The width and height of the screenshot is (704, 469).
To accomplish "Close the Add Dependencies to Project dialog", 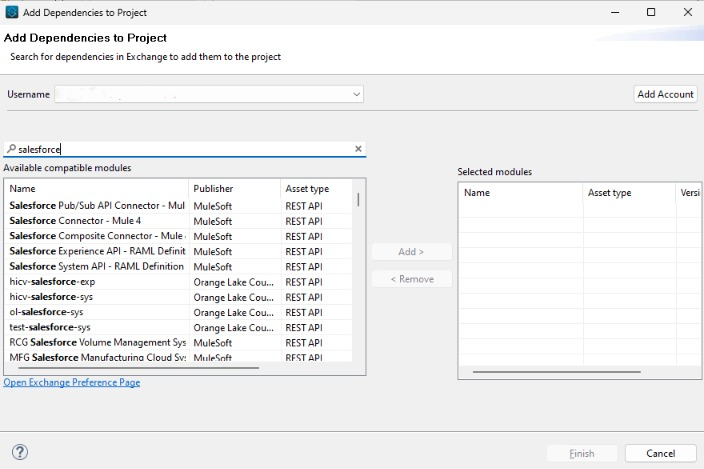I will 688,12.
